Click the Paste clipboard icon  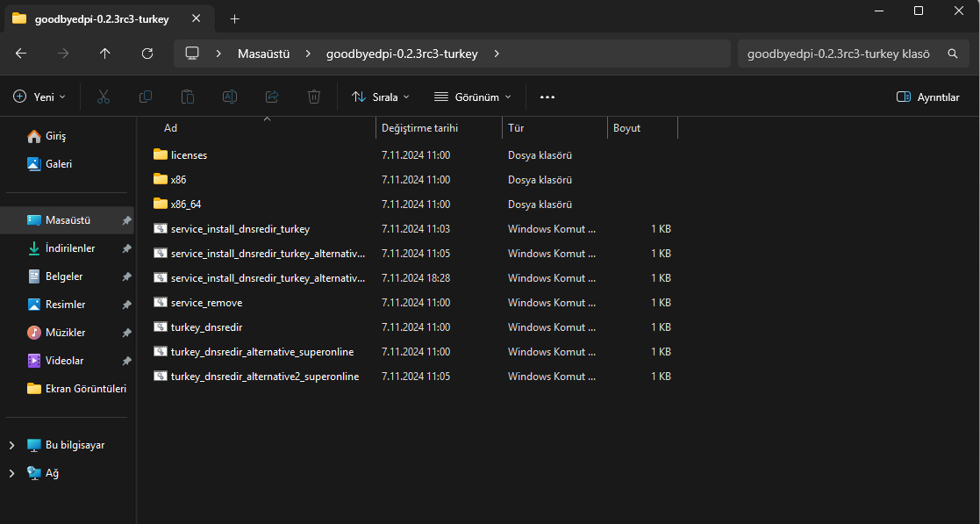(x=188, y=97)
